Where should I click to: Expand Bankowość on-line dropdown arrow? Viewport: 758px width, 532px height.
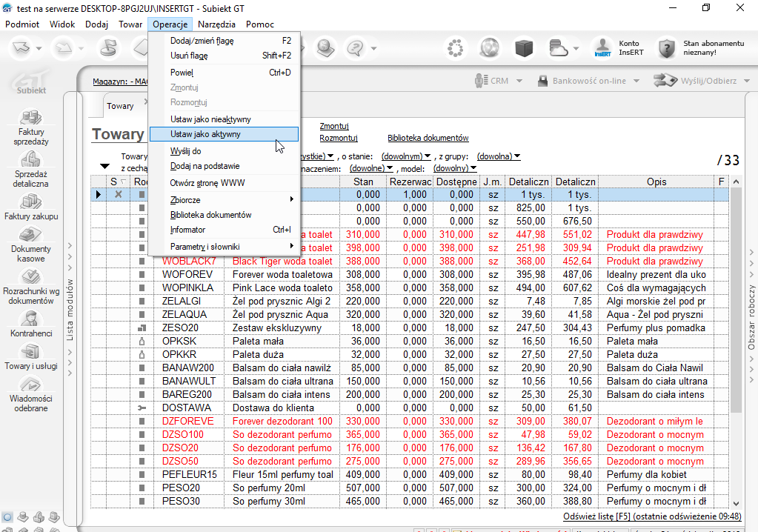pyautogui.click(x=636, y=81)
